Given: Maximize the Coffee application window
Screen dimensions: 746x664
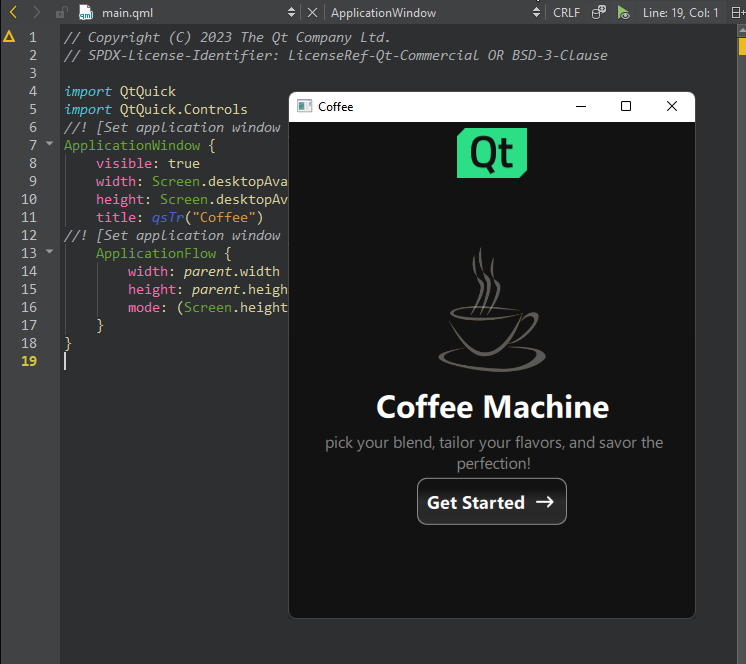Looking at the screenshot, I should (x=626, y=107).
